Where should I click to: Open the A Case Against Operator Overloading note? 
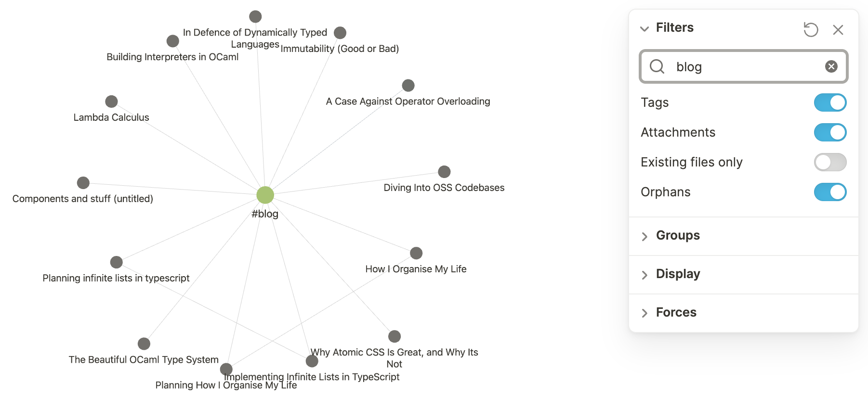[x=408, y=85]
